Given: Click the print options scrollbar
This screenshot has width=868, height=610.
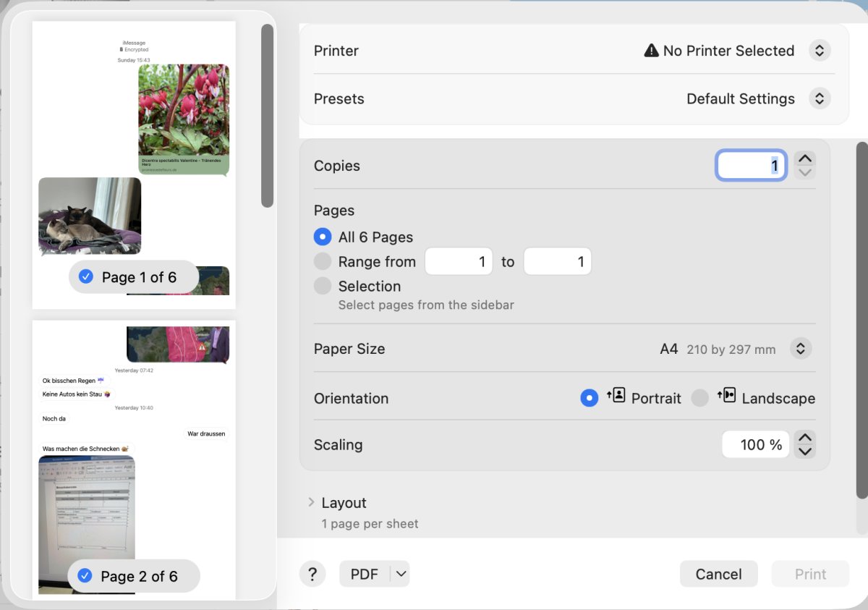Looking at the screenshot, I should coord(861,320).
